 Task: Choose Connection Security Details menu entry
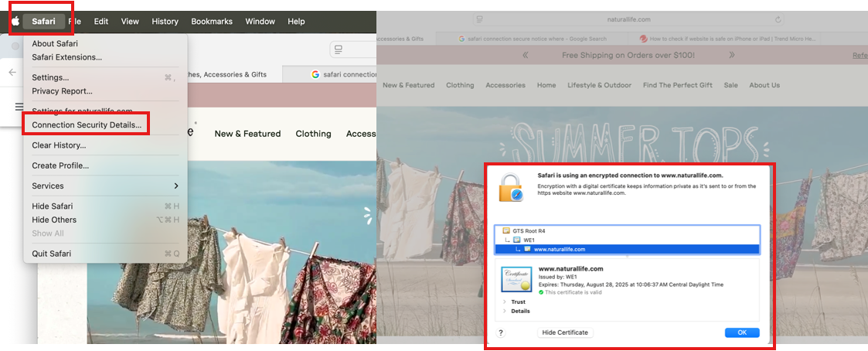coord(87,124)
